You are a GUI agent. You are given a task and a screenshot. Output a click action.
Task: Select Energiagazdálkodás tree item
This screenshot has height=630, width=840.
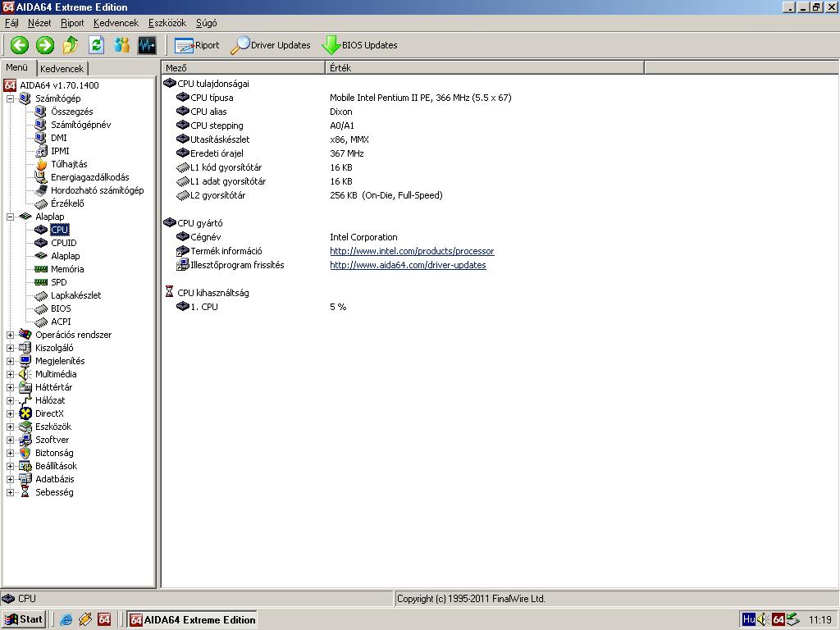point(90,177)
